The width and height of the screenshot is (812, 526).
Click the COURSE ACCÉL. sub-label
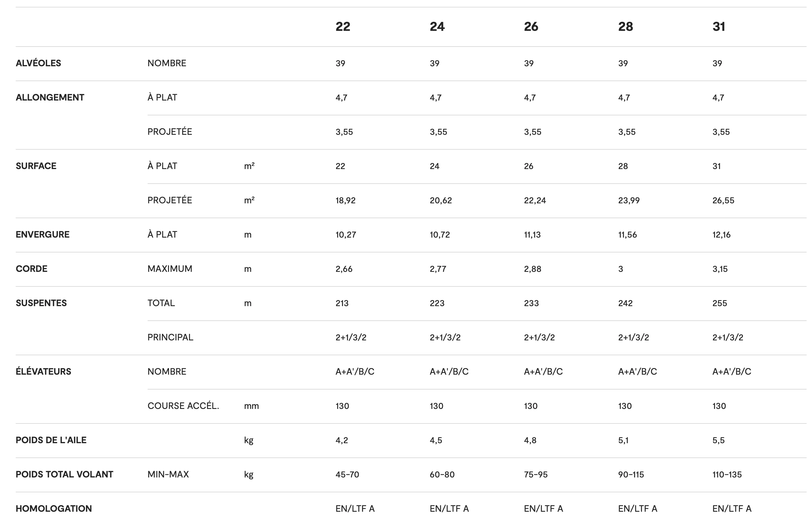click(183, 406)
